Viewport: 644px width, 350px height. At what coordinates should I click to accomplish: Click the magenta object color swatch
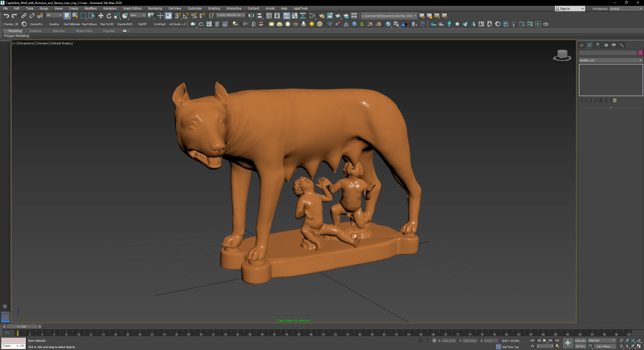[x=640, y=52]
